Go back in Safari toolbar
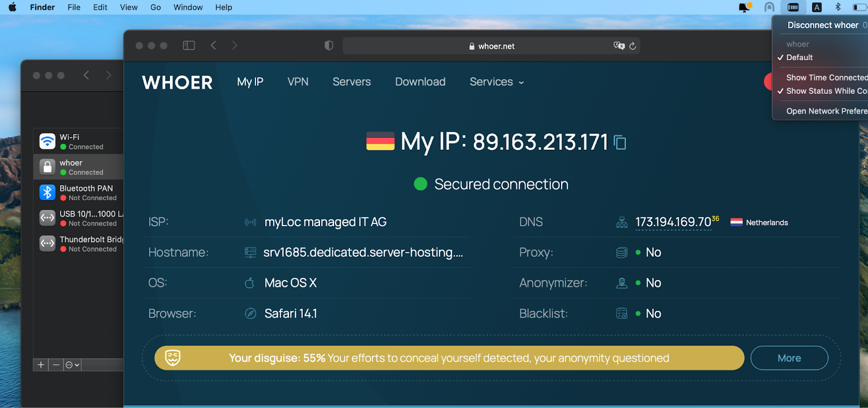 pos(214,46)
